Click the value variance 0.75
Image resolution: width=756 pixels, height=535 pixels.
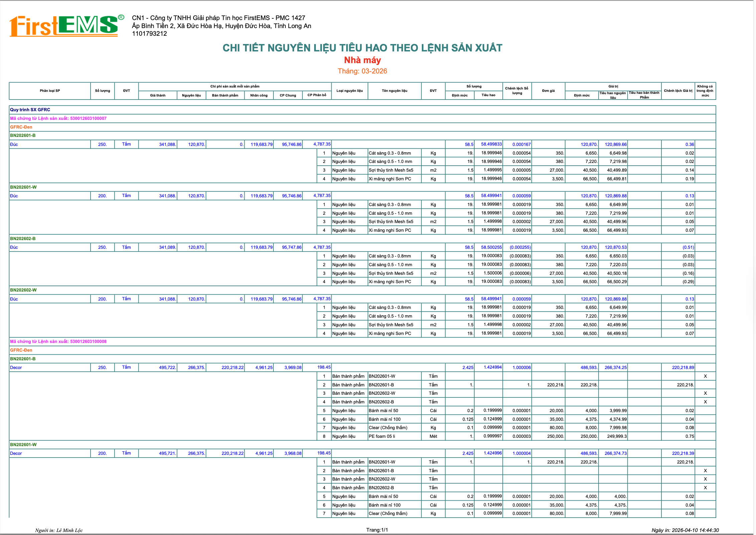click(689, 436)
